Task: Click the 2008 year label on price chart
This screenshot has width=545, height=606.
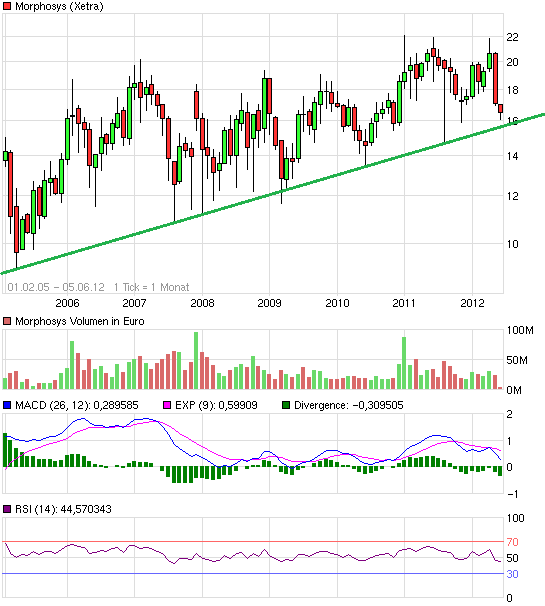Action: click(202, 303)
